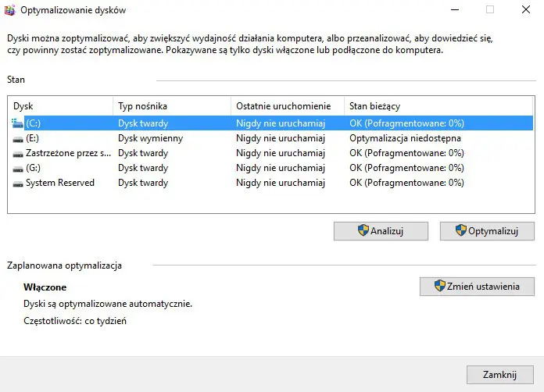Image resolution: width=544 pixels, height=392 pixels.
Task: Click the shield icon on Optymalizuj button
Action: click(x=461, y=230)
